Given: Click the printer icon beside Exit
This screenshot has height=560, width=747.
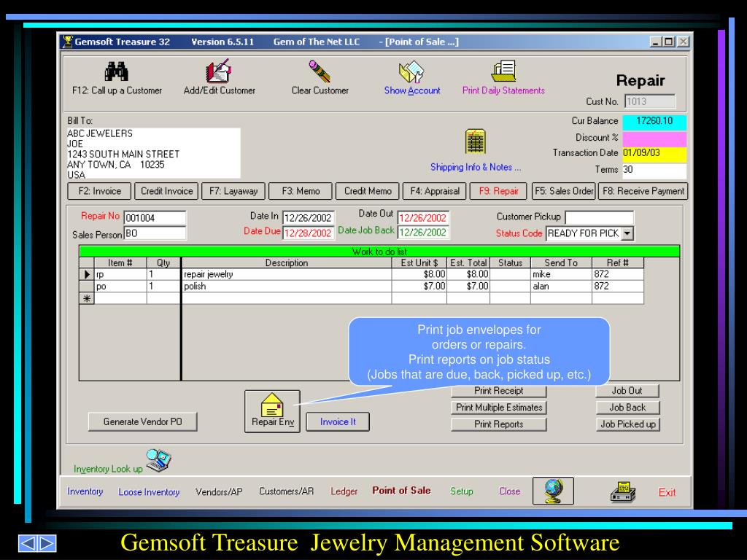Looking at the screenshot, I should pos(623,492).
